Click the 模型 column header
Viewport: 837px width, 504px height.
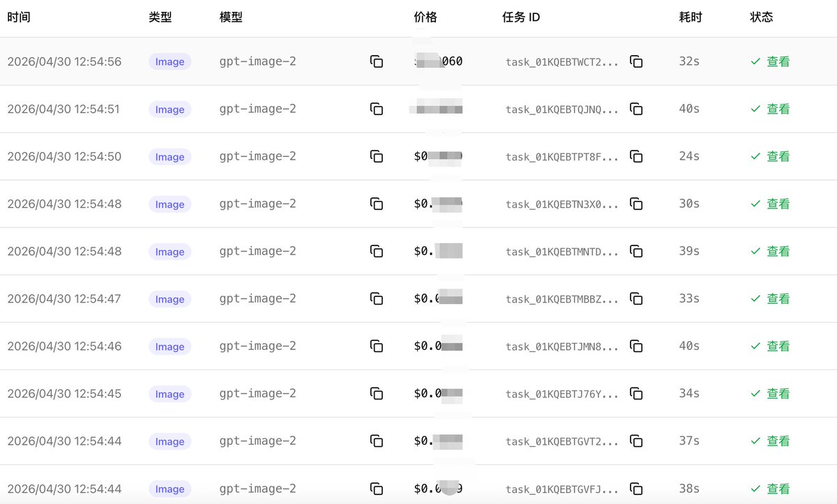[x=231, y=17]
